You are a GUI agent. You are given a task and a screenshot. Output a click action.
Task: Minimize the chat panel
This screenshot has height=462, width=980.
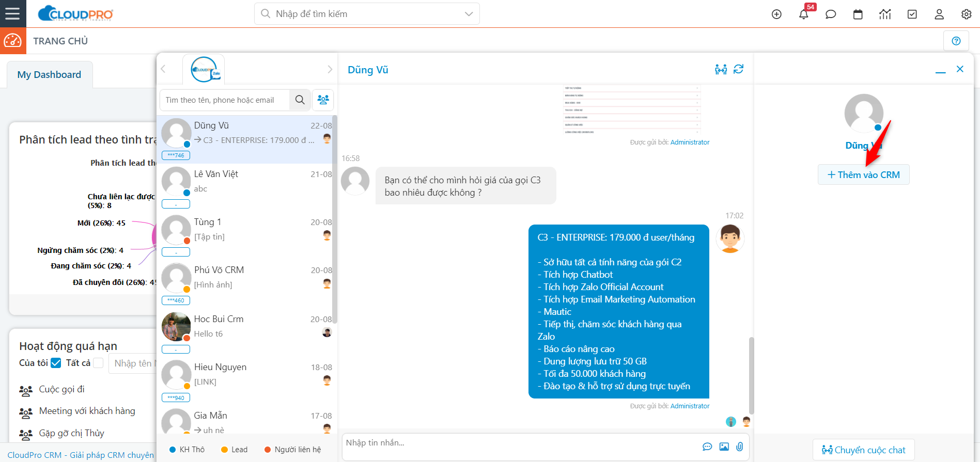tap(941, 72)
